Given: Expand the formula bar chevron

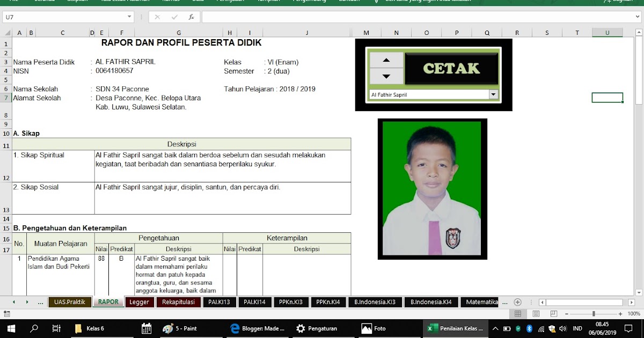Looking at the screenshot, I should [637, 17].
